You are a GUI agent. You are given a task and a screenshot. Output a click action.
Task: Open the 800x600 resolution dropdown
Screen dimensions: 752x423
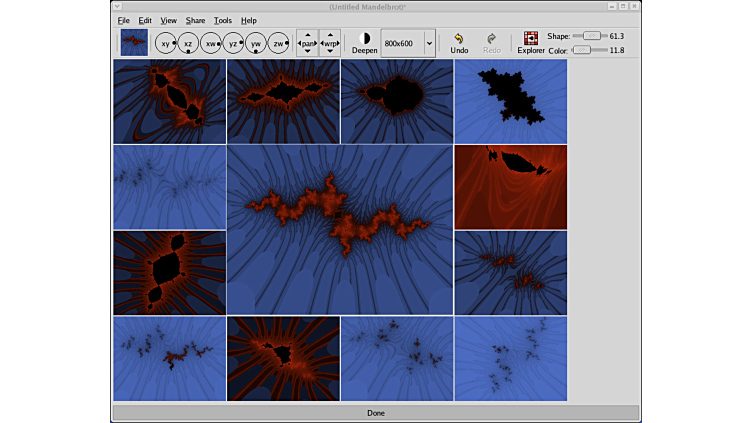pos(429,43)
